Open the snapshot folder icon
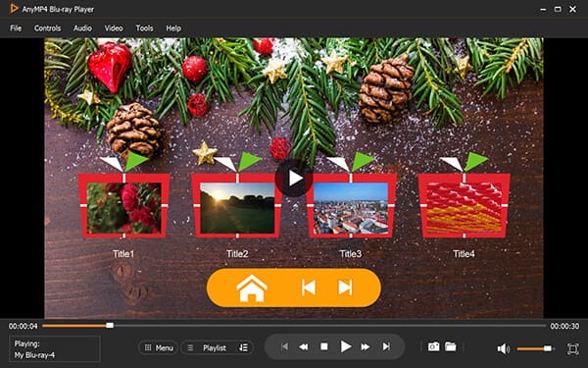Image resolution: width=588 pixels, height=368 pixels. coord(451,346)
